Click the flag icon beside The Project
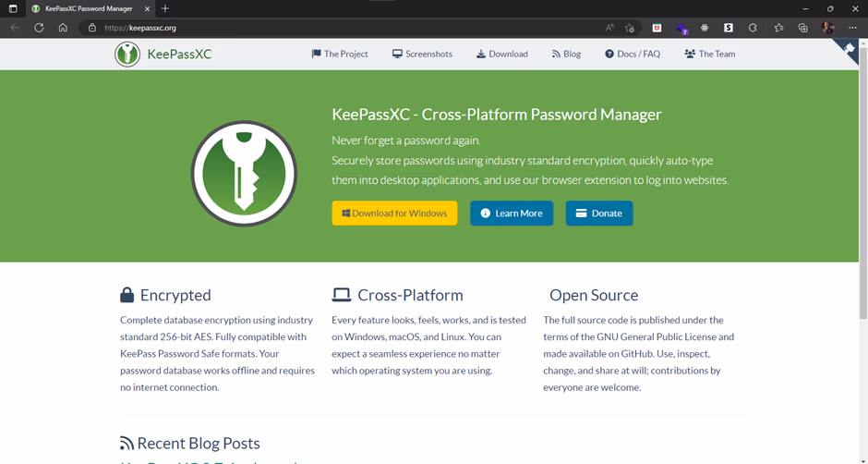 click(x=316, y=54)
